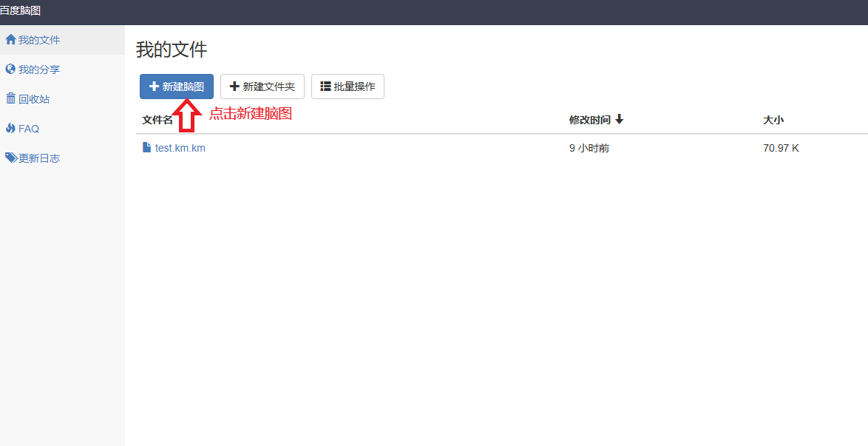Click the file icon beside test.km.km
The image size is (868, 446).
click(x=146, y=147)
